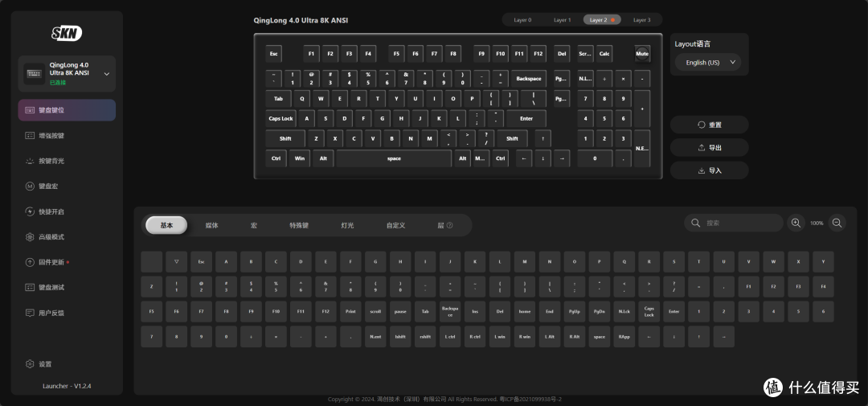This screenshot has width=868, height=406.
Task: Open the 宏 macro tab
Action: click(x=253, y=225)
